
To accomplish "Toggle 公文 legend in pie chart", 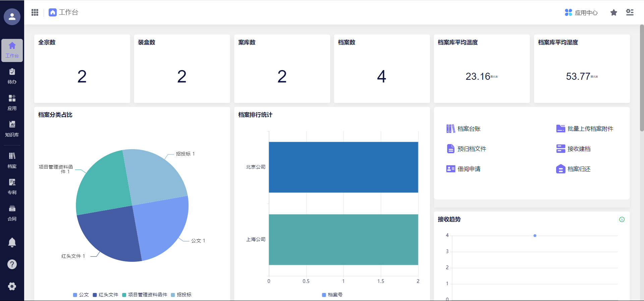I will (x=81, y=295).
